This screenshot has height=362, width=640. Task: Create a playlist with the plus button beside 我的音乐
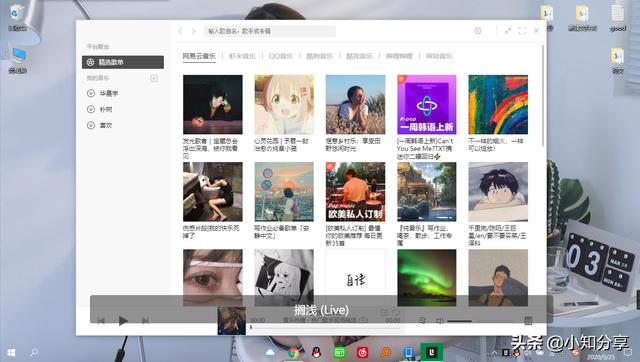pyautogui.click(x=154, y=78)
